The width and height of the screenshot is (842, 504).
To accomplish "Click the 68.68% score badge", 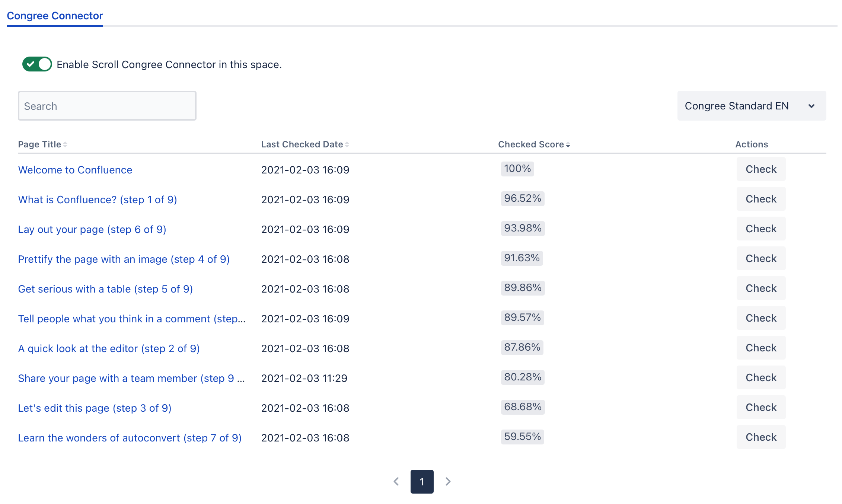I will 523,407.
